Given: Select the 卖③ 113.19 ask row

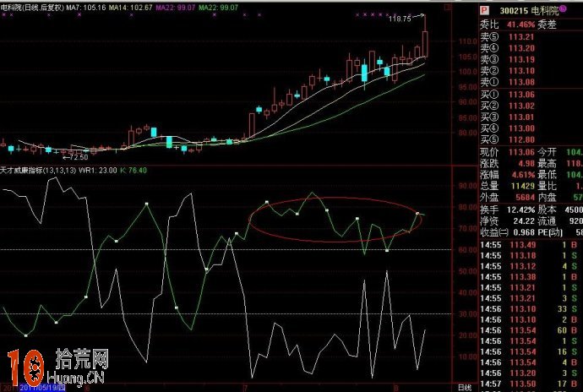Looking at the screenshot, I should click(x=507, y=59).
